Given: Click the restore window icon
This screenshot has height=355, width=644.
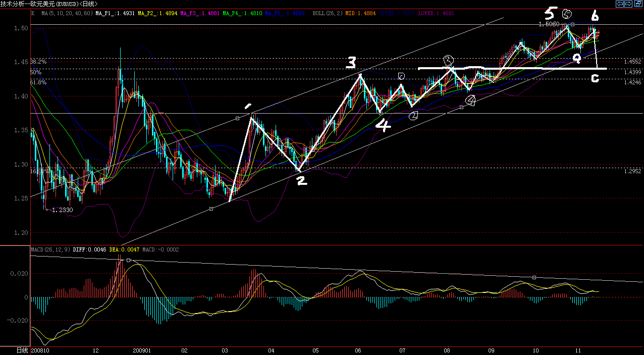Looking at the screenshot, I should point(637,4).
